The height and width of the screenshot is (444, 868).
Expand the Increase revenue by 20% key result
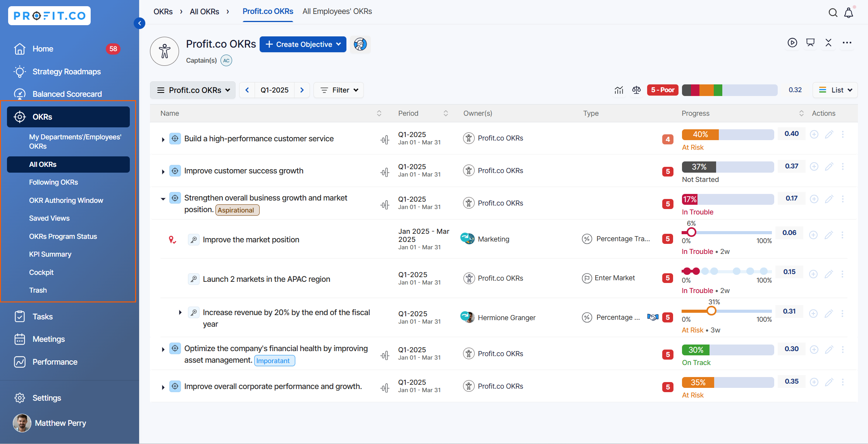(x=180, y=312)
